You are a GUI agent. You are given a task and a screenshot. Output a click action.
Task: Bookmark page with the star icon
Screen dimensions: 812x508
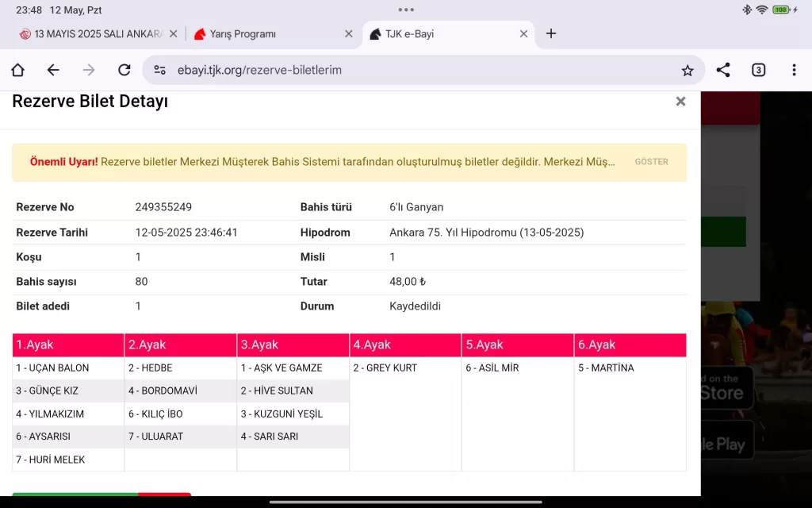(x=687, y=71)
